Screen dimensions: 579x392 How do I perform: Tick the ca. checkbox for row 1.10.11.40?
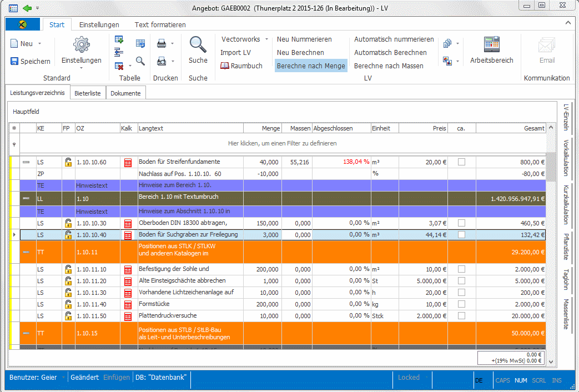click(461, 304)
